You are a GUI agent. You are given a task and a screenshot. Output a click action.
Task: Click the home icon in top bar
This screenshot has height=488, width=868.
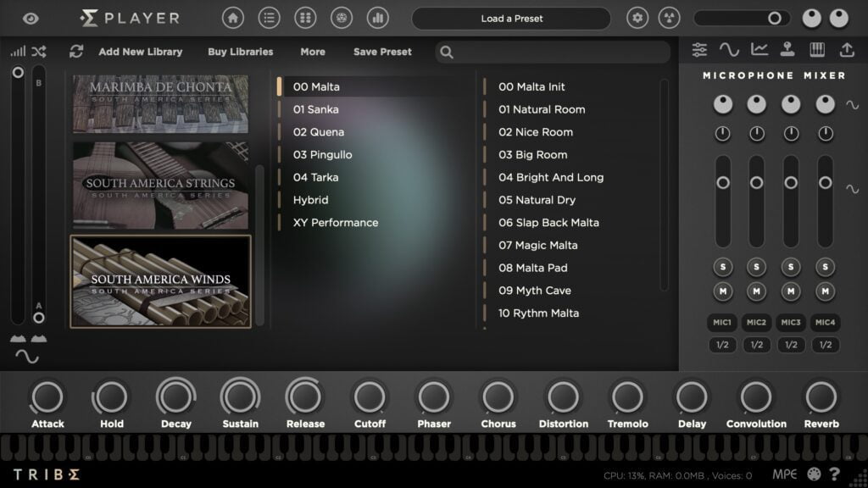click(x=233, y=18)
